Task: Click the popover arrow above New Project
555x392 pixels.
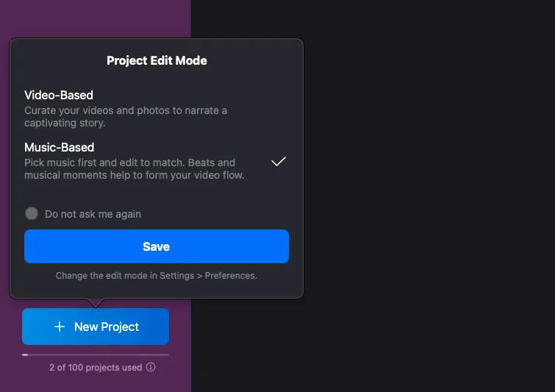Action: tap(96, 302)
